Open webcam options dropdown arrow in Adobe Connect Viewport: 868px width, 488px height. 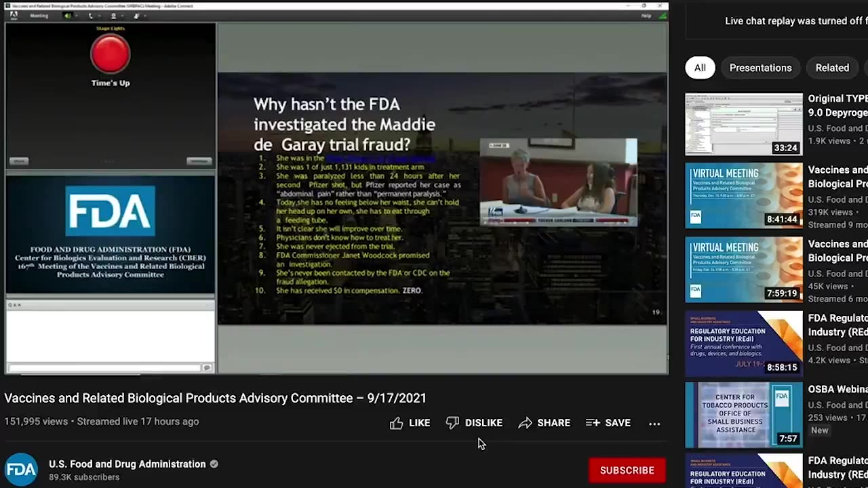click(x=122, y=16)
